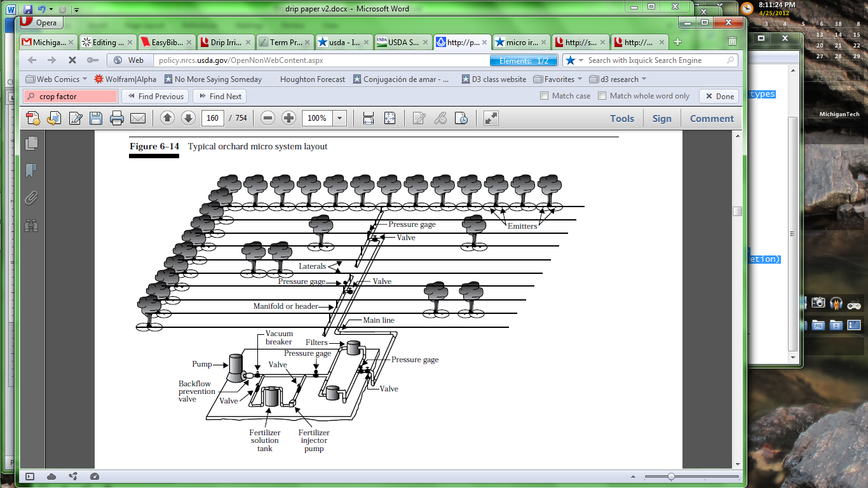Click the page number input field
Viewport: 868px width, 488px height.
point(213,118)
